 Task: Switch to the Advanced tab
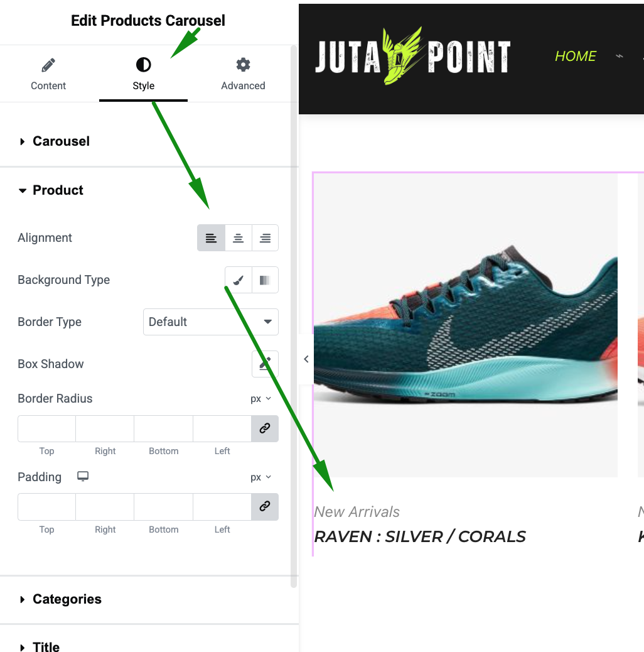point(243,74)
